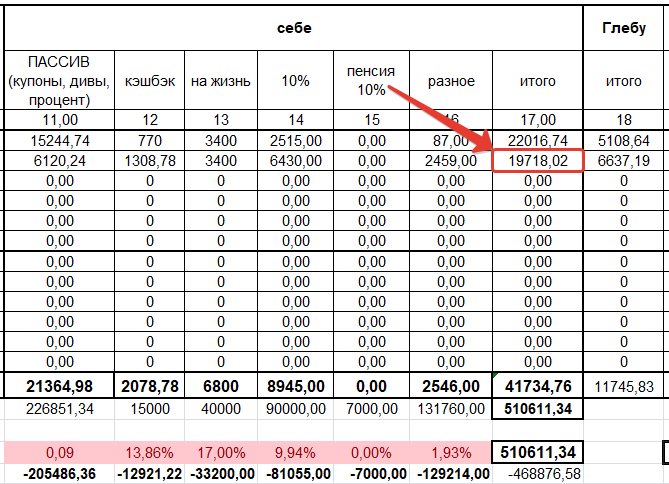Viewport: 669px width, 484px height.
Task: Click the negative value -7000,00
Action: (372, 474)
